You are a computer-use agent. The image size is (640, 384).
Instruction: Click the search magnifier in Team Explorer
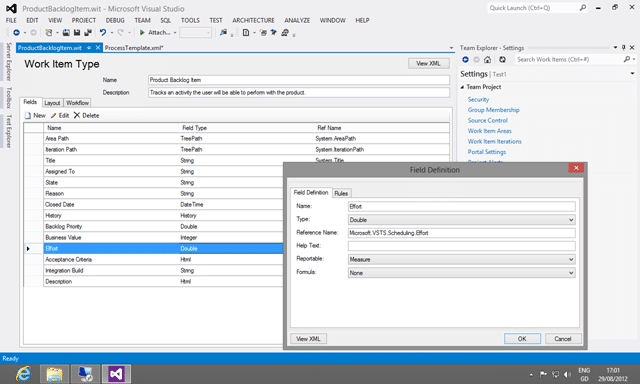pos(627,60)
